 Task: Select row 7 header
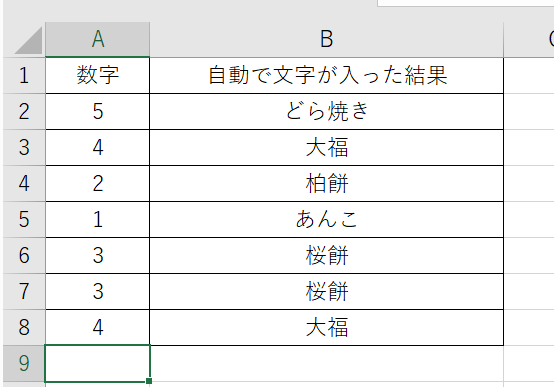tap(24, 292)
